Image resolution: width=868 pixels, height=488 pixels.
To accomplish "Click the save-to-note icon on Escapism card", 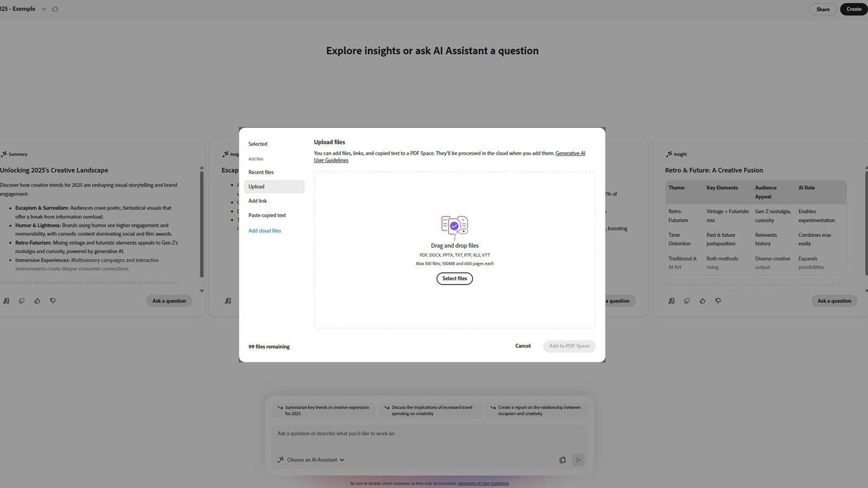I will click(228, 301).
